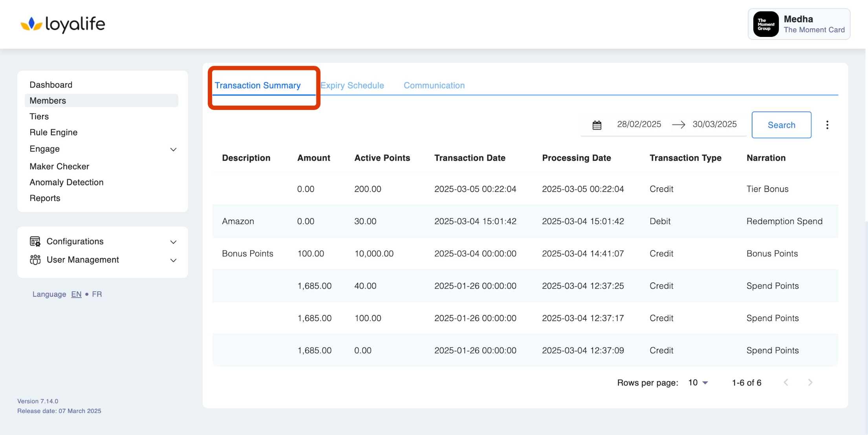Viewport: 868px width, 435px height.
Task: Click the loyalife logo
Action: click(63, 24)
